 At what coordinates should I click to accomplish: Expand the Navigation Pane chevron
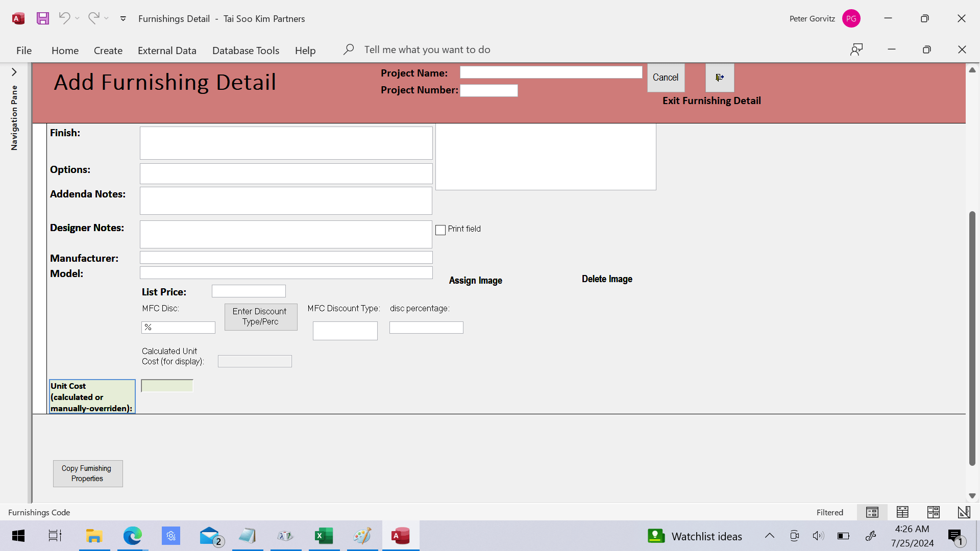pyautogui.click(x=14, y=72)
